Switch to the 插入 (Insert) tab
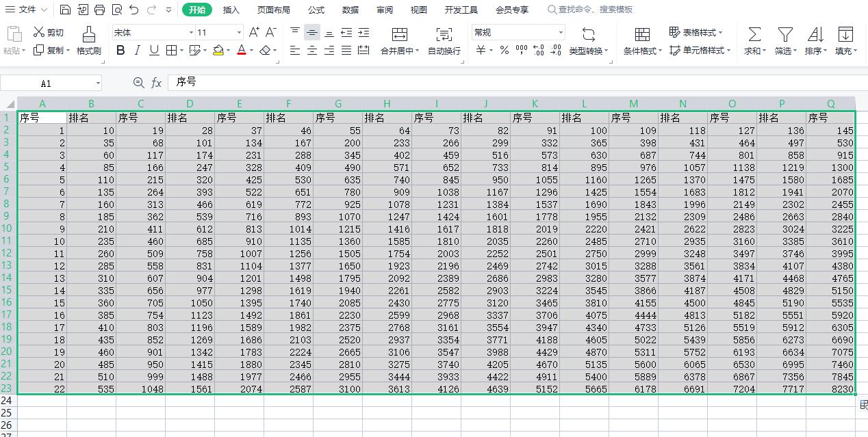The width and height of the screenshot is (868, 437). (231, 10)
